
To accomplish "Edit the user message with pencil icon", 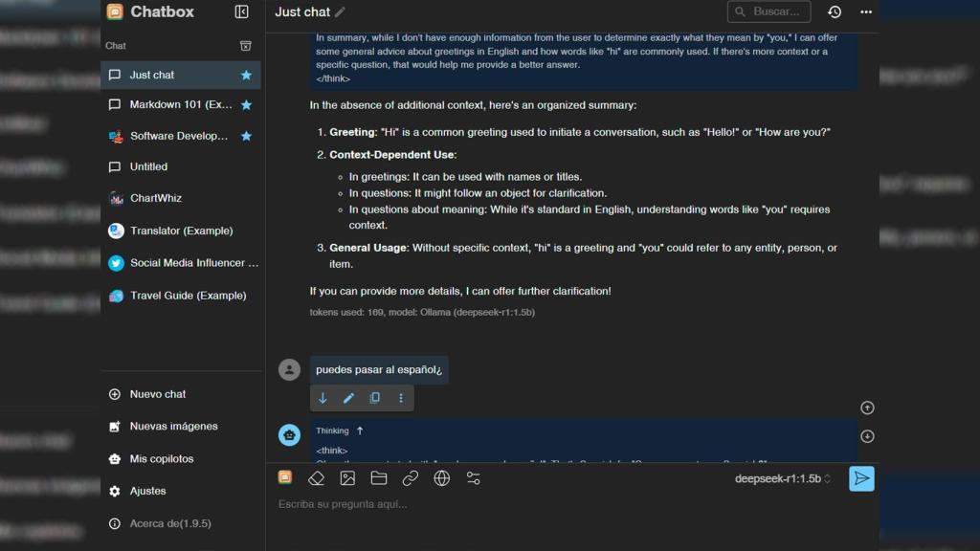I will pyautogui.click(x=348, y=398).
